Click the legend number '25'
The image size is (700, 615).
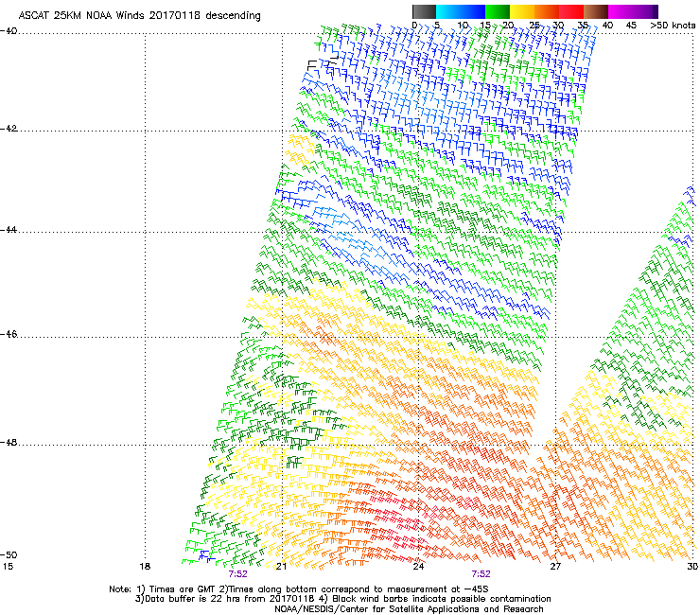pos(534,26)
